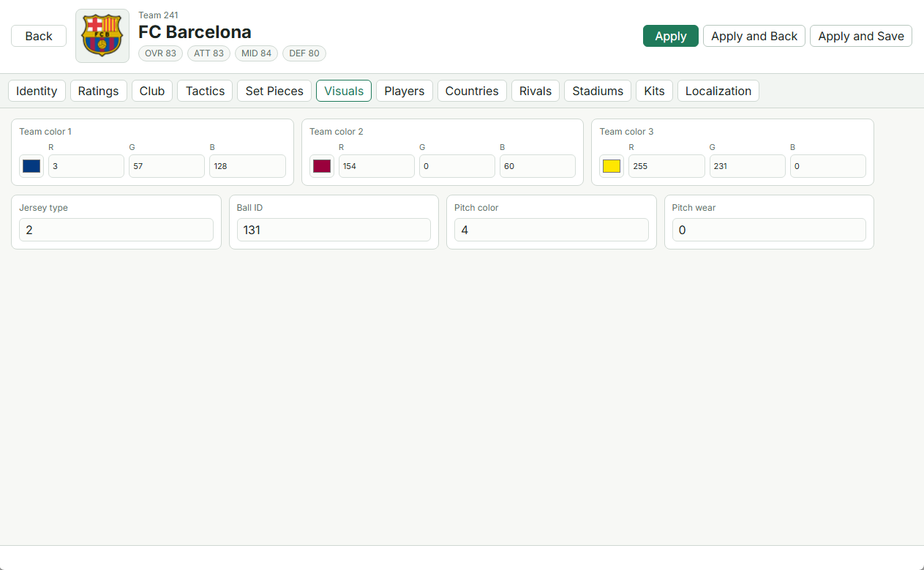Switch to the Tactics tab
Viewport: 924px width, 570px height.
pos(205,91)
